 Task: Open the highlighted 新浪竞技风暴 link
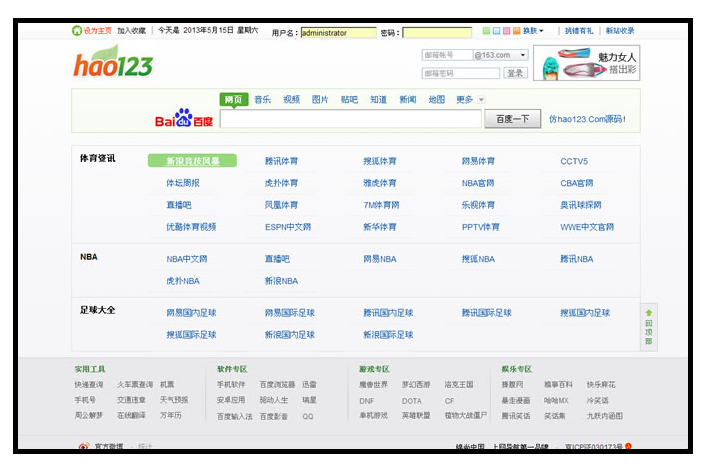click(192, 161)
